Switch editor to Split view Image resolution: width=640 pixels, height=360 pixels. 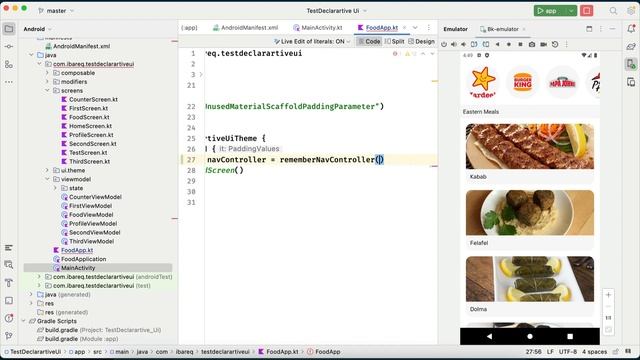click(394, 41)
